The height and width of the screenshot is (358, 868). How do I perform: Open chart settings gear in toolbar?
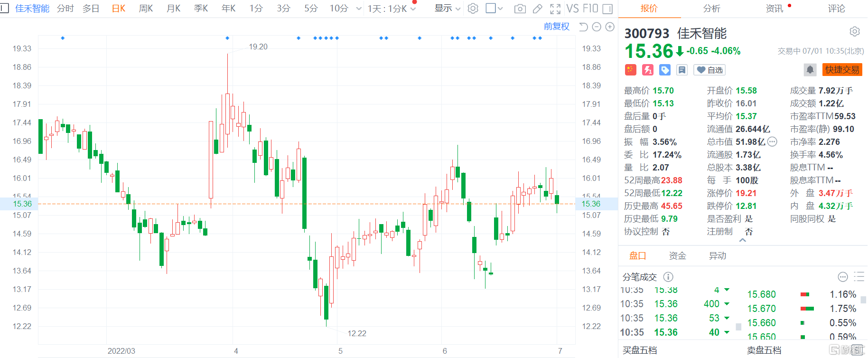click(473, 9)
